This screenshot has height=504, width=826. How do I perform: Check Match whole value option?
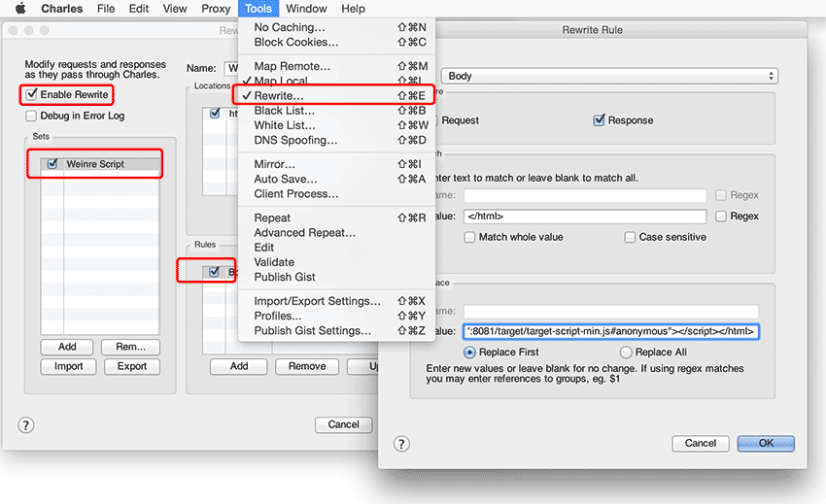470,237
